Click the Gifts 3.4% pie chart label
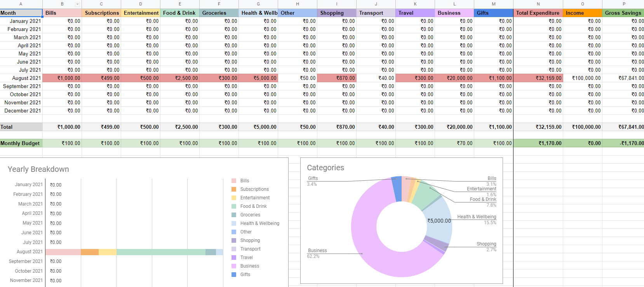 pos(313,181)
